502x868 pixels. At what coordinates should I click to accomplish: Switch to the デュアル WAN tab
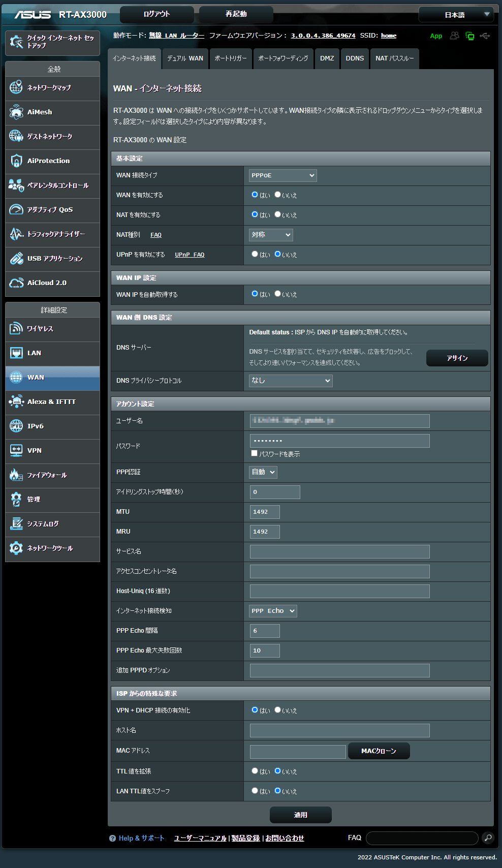(185, 58)
